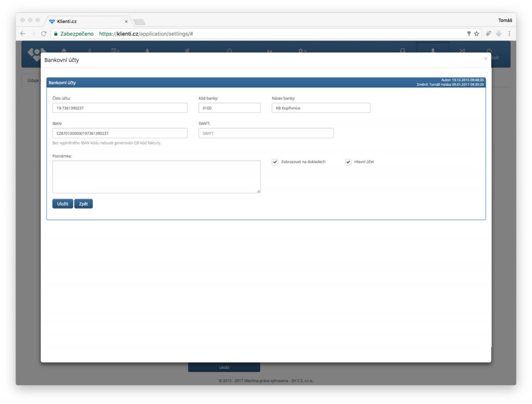The height and width of the screenshot is (404, 532).
Task: Expand the table icon dropdown in the navbar
Action: pos(115,50)
